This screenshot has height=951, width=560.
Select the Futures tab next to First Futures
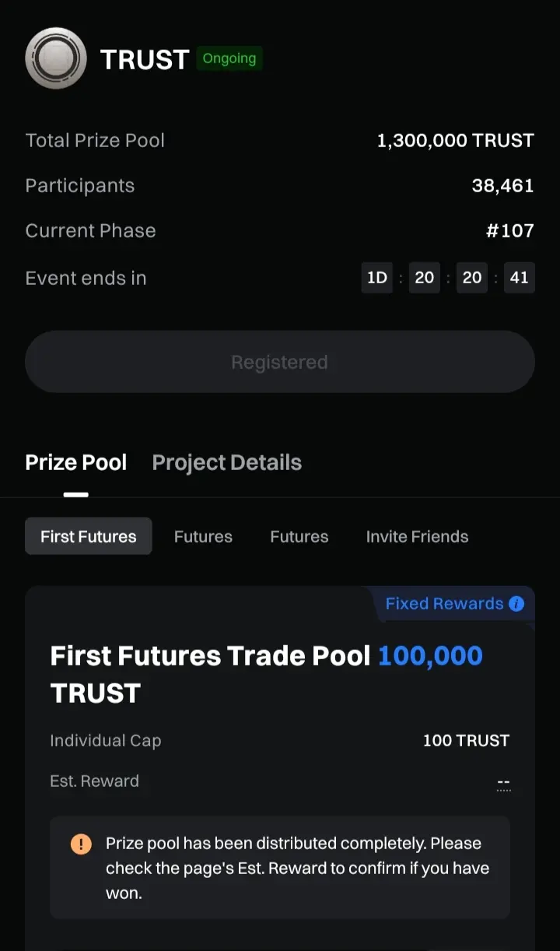pos(203,536)
